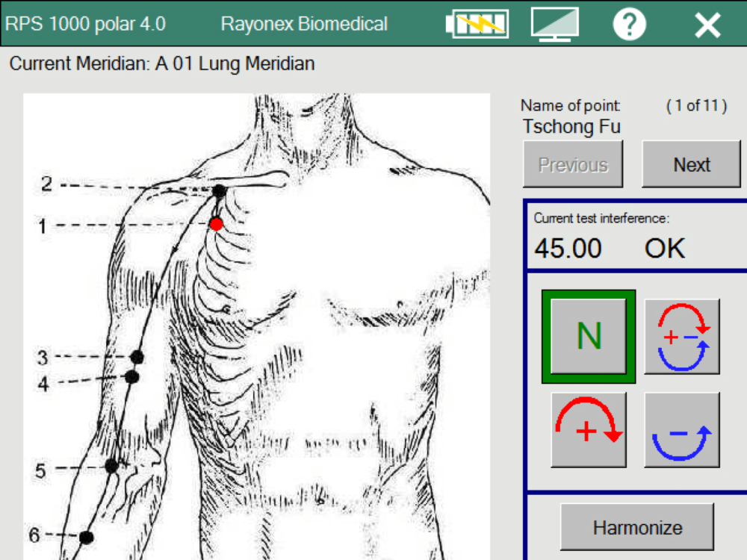
Task: Enable positive polarity harmonization mode
Action: [x=589, y=428]
